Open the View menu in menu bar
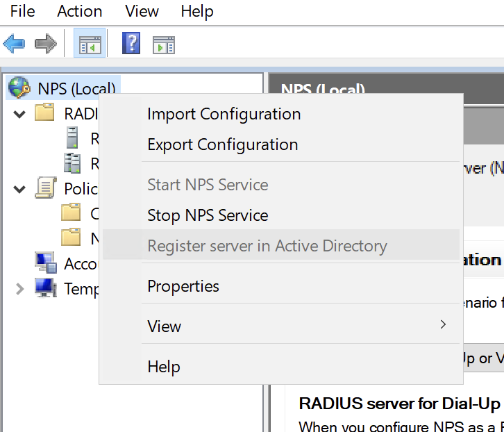 click(142, 12)
